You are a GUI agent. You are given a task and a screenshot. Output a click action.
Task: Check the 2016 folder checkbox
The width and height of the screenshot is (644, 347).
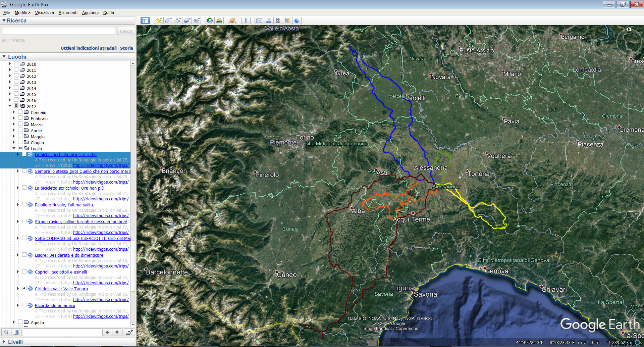(16, 100)
